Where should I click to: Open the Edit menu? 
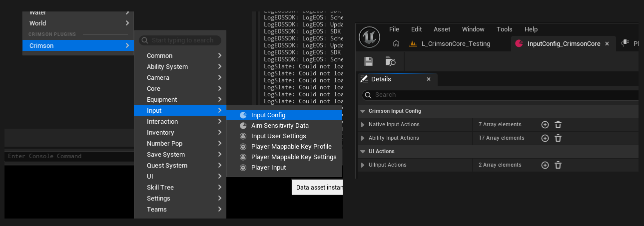[x=417, y=29]
